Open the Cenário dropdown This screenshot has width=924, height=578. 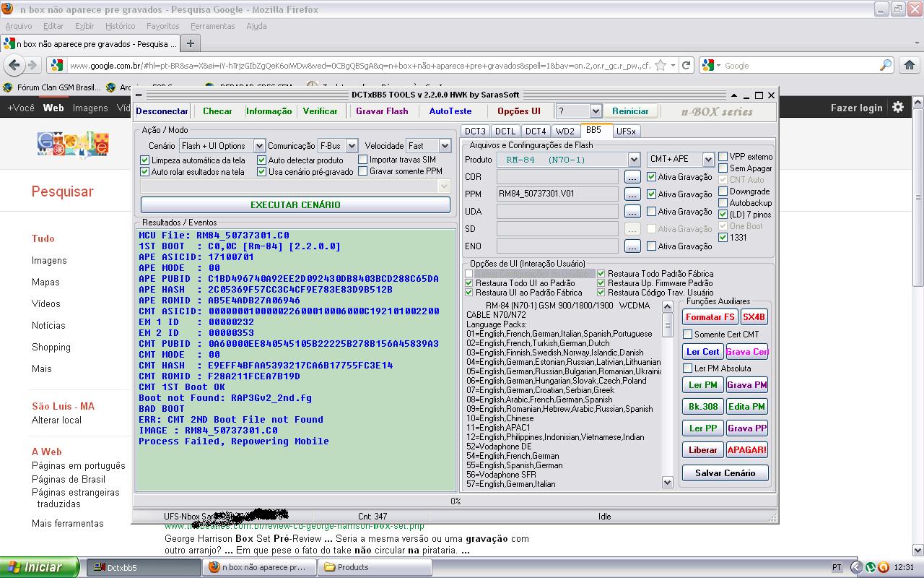tap(259, 145)
